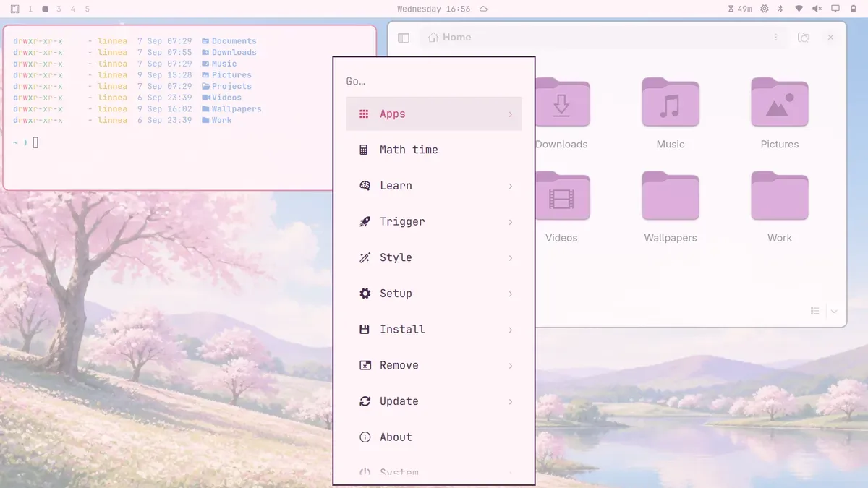Click Documents in the terminal listing
Viewport: 868px width, 488px height.
[x=234, y=41]
